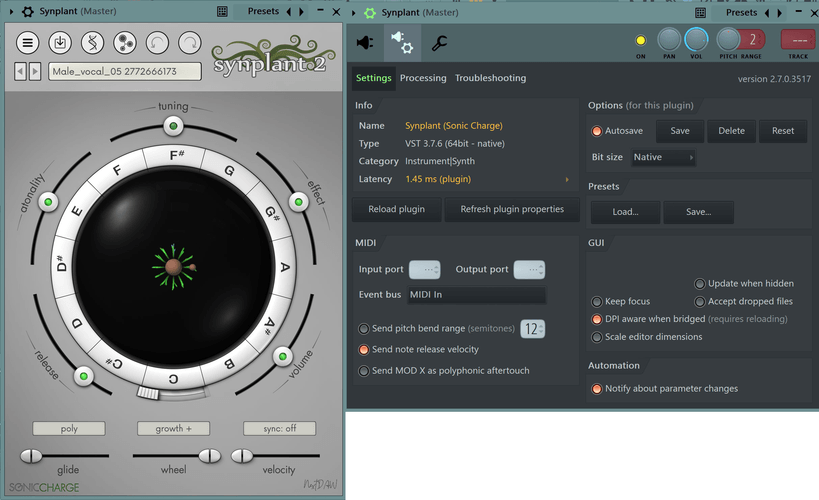This screenshot has height=500, width=819.
Task: Open Presets menu in left window
Action: [x=263, y=11]
